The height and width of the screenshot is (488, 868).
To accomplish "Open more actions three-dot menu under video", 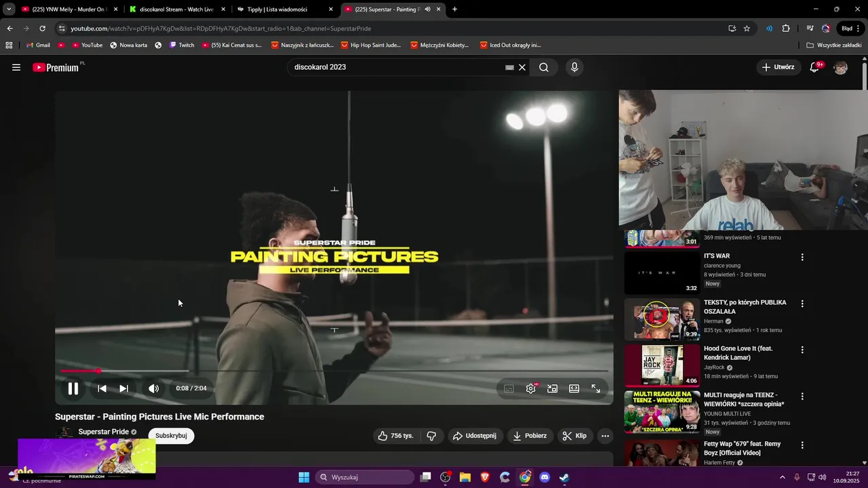I will click(606, 436).
